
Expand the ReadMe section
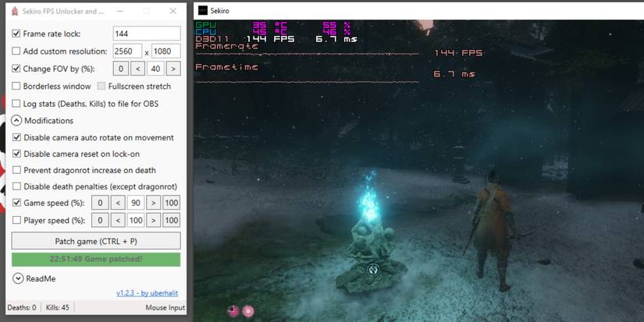(x=18, y=278)
